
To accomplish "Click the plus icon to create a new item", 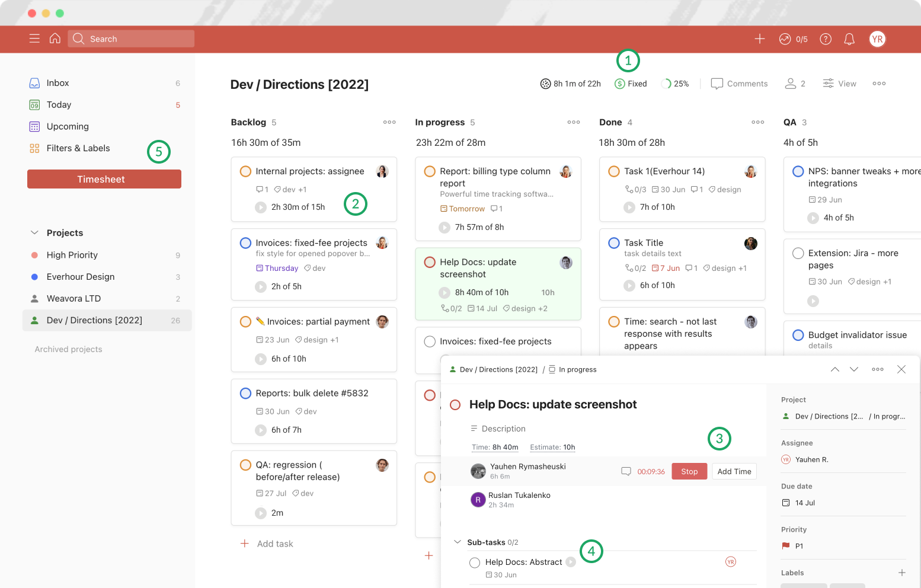I will coord(759,39).
